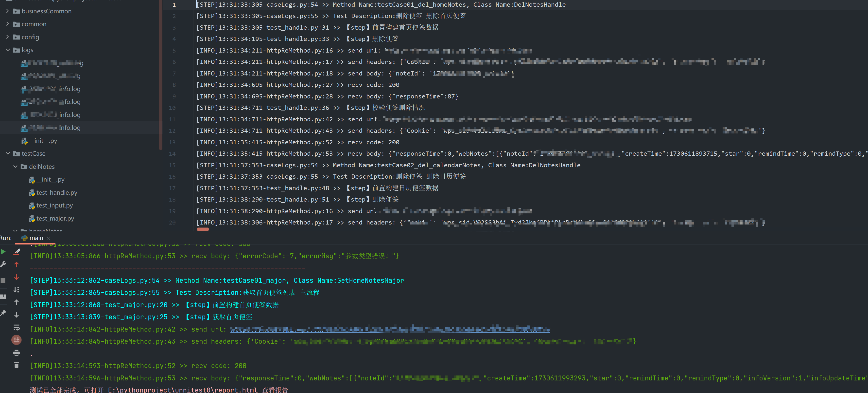Open run configuration wrench icon

coord(3,264)
